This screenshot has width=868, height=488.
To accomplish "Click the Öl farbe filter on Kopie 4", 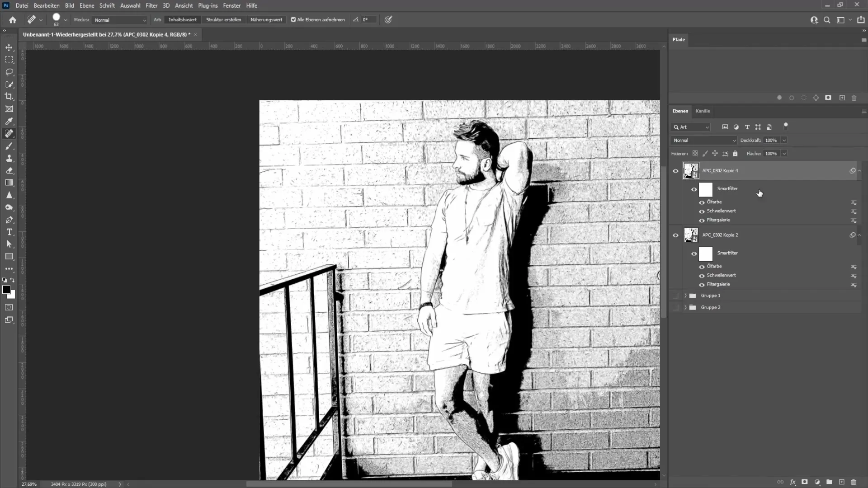I will [x=714, y=202].
